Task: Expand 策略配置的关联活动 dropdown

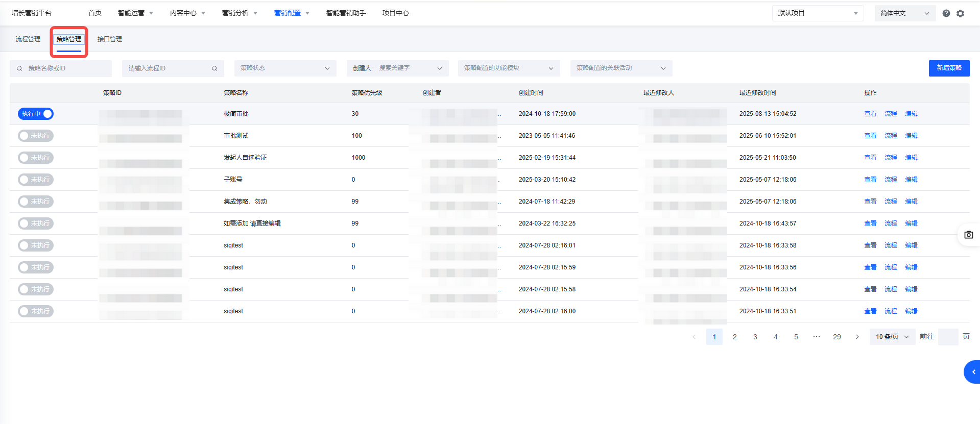Action: 622,68
